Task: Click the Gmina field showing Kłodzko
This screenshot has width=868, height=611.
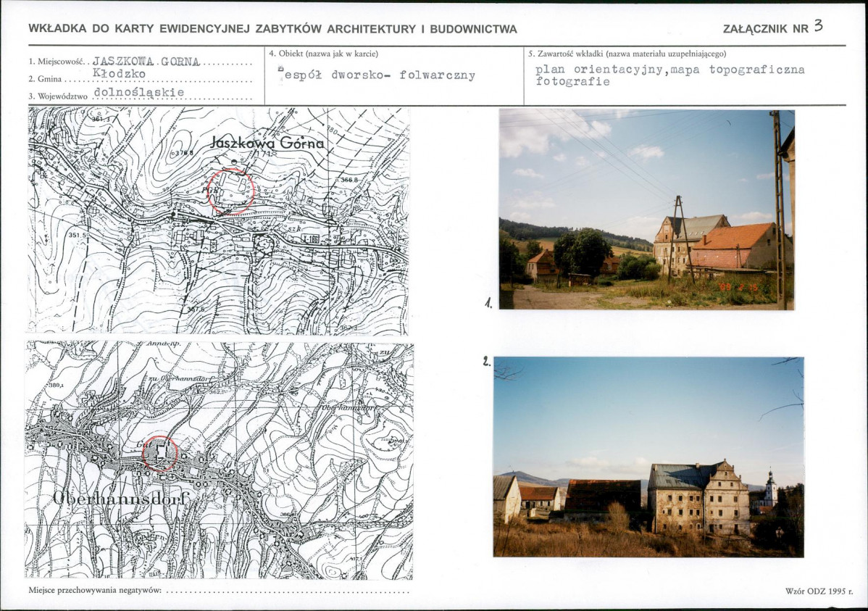Action: (x=119, y=74)
